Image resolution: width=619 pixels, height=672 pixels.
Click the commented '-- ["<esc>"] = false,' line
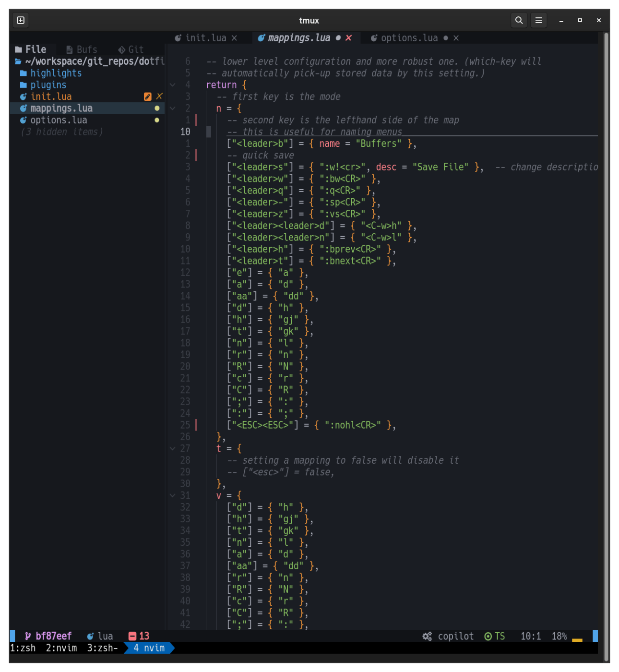pyautogui.click(x=281, y=472)
